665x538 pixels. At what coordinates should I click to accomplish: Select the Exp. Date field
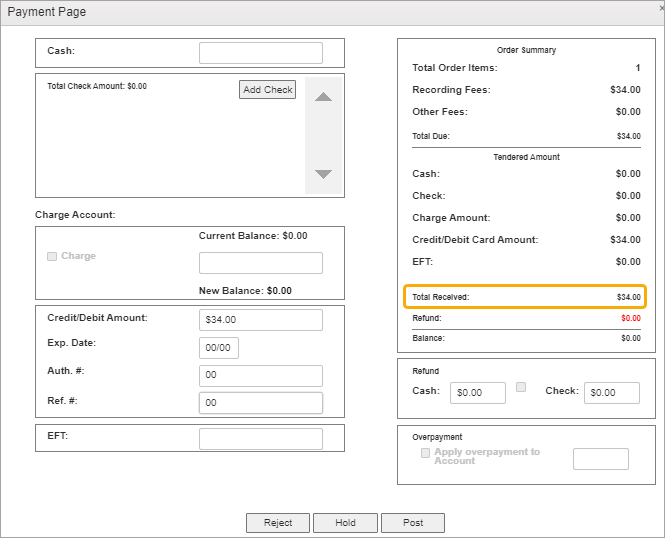218,348
